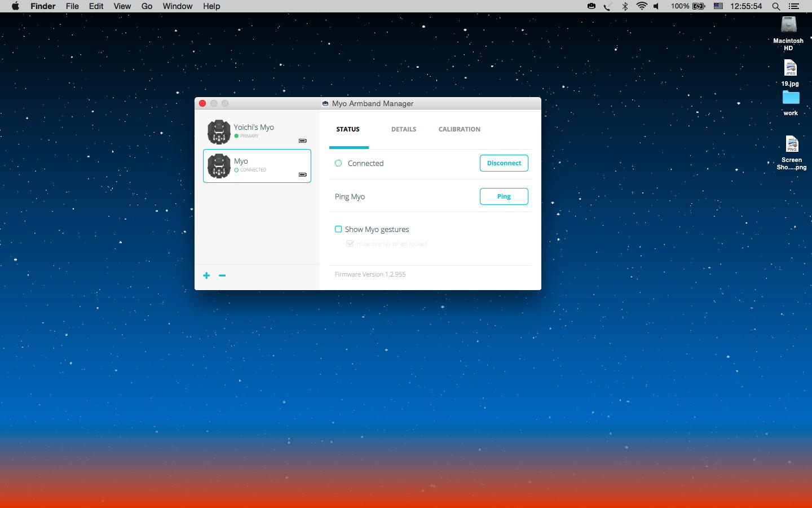Open the Window menu
This screenshot has width=812, height=508.
(x=178, y=6)
